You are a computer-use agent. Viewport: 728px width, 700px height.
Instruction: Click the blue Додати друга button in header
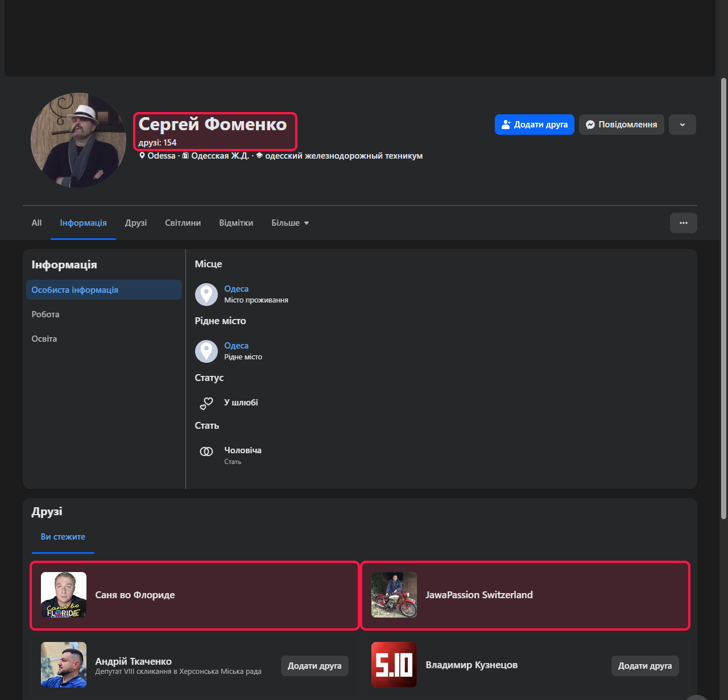coord(535,125)
